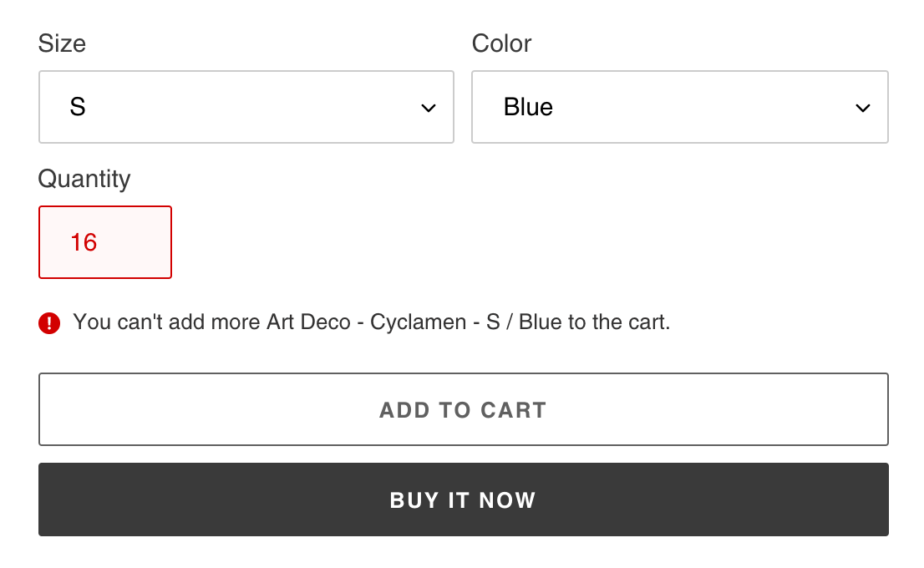Click the Size dropdown chevron arrow

tap(429, 107)
